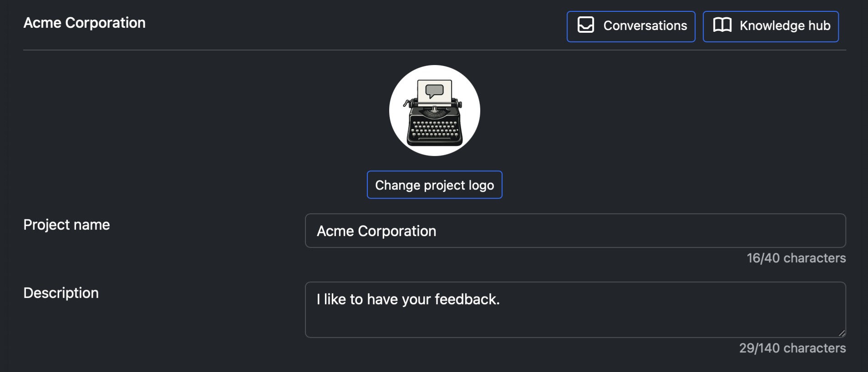Image resolution: width=868 pixels, height=372 pixels.
Task: Click the typewriter keyboard in the logo
Action: [x=435, y=130]
